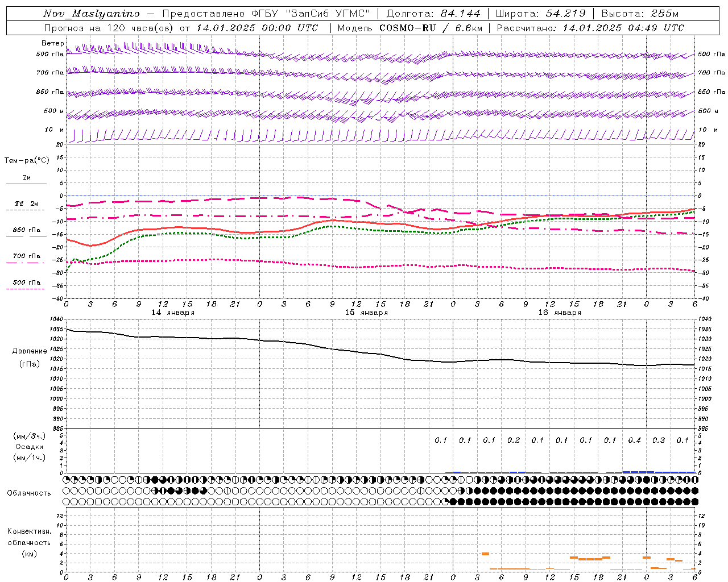Click the 700 гПа entry in the temperature legend

pyautogui.click(x=26, y=256)
